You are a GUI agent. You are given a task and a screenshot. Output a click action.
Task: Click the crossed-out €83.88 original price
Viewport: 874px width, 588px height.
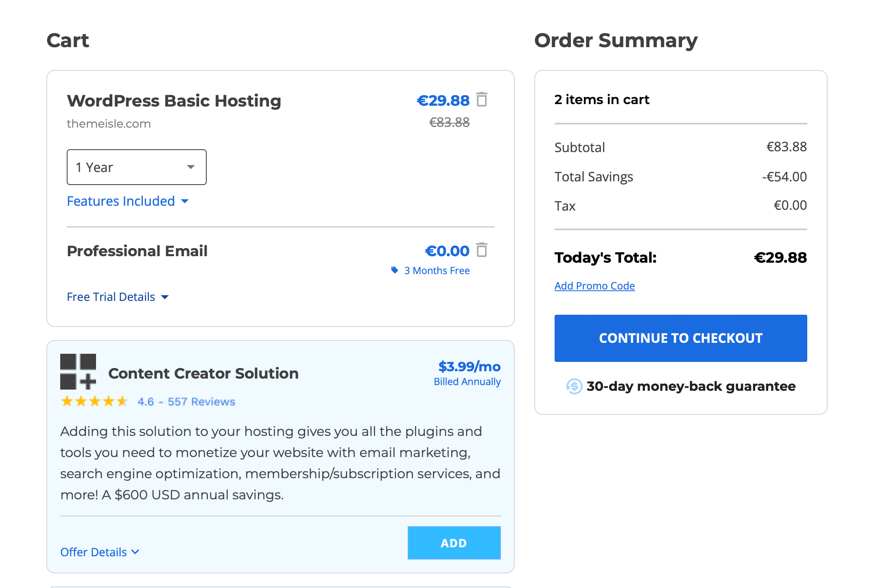click(448, 122)
